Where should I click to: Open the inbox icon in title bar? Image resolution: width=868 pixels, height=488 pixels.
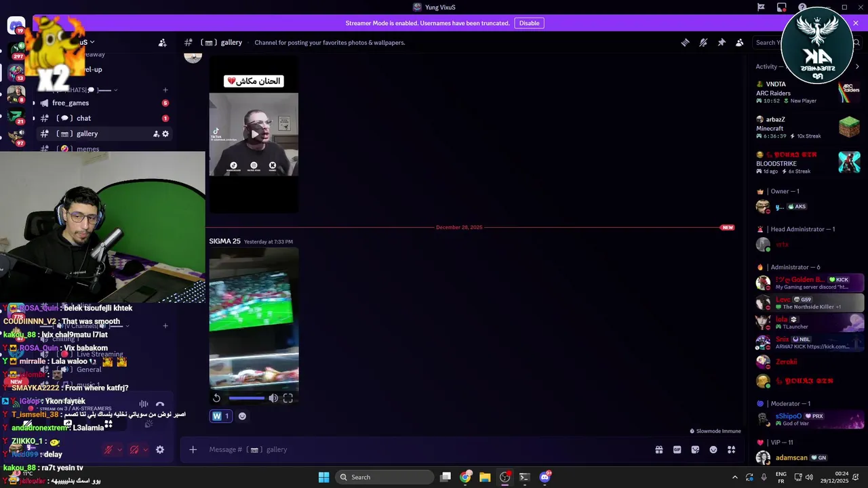coord(781,7)
